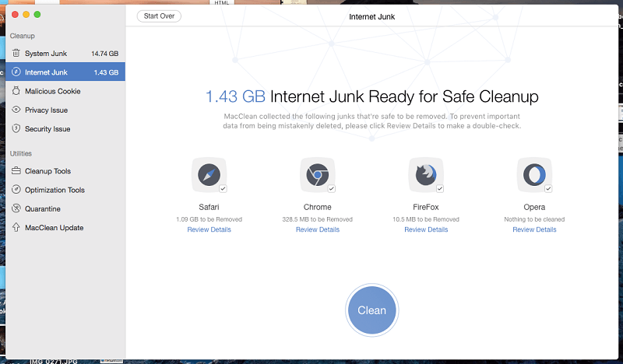Uncheck the Chrome checkbox
The height and width of the screenshot is (364, 623).
(x=332, y=188)
